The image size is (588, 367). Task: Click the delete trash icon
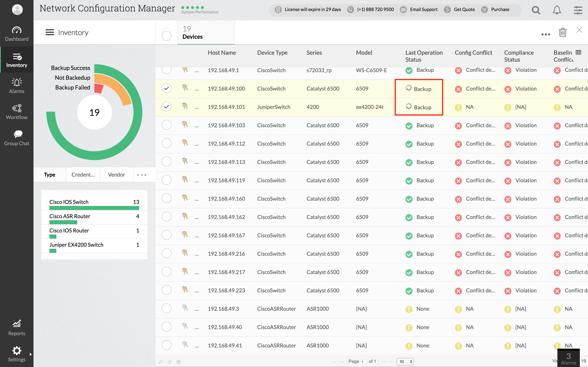562,32
